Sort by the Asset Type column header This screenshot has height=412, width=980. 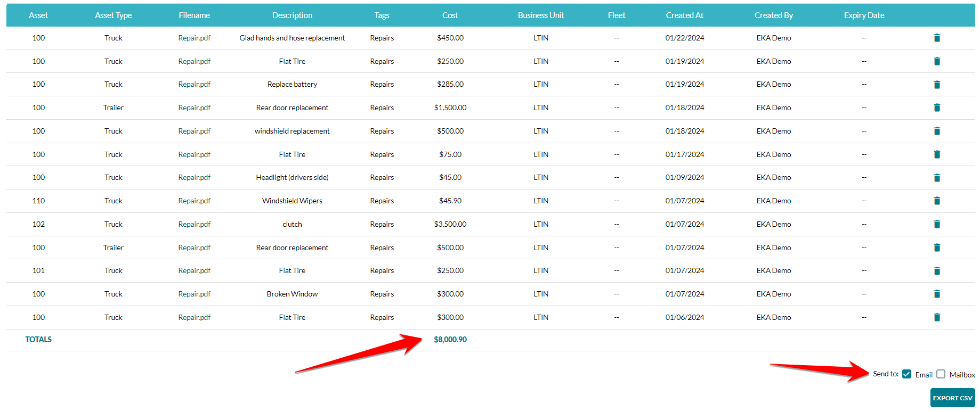pos(114,15)
